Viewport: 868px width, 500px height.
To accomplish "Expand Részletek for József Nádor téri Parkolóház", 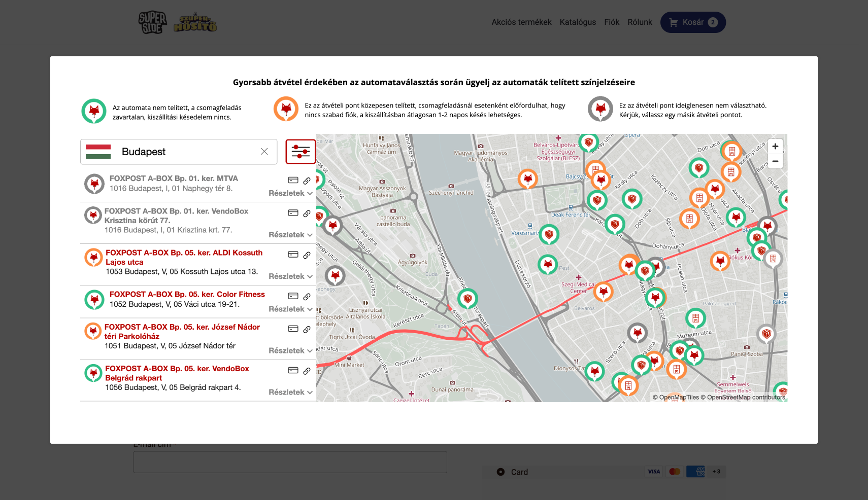I will click(290, 350).
